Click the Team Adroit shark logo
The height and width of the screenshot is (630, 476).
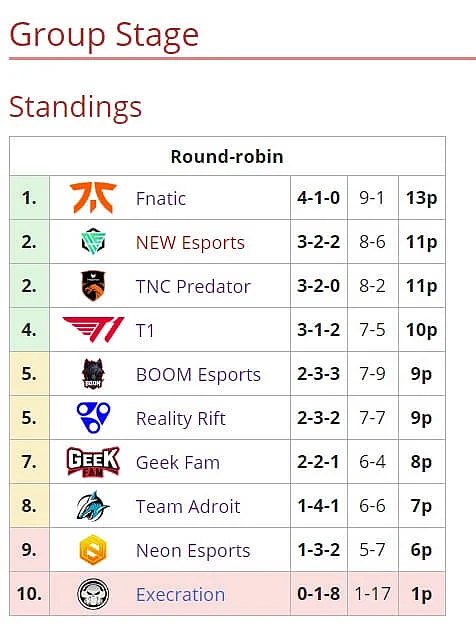(93, 506)
